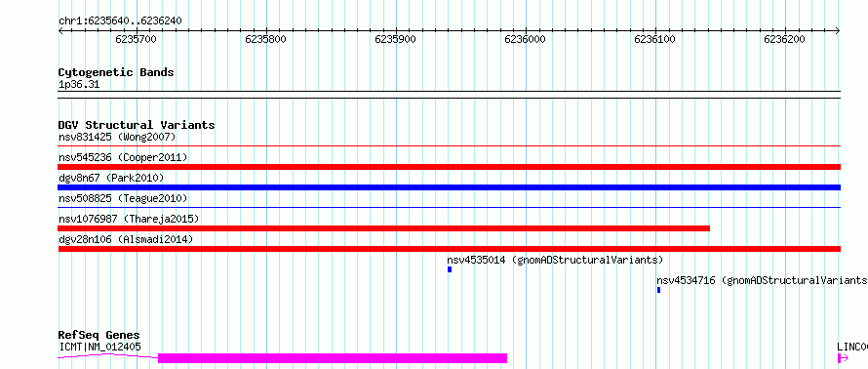Screen dimensions: 868x369
Task: Click the red nsv1076987 Thareja2015 bar
Action: click(383, 228)
